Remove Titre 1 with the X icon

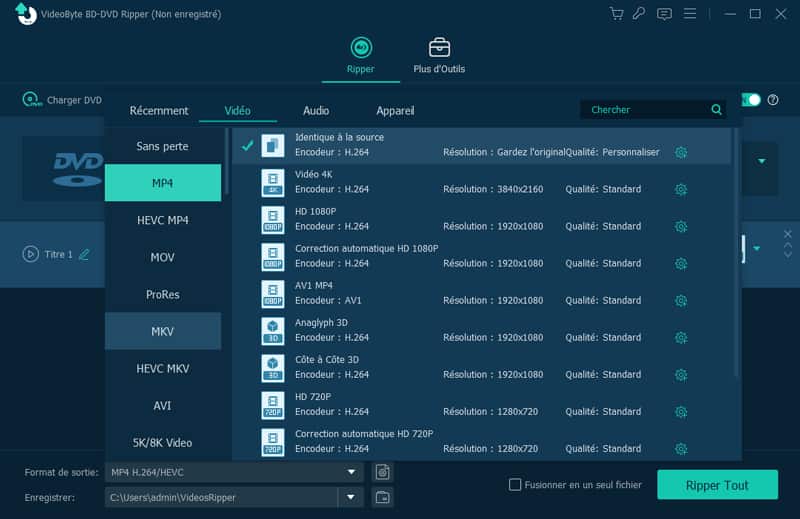pyautogui.click(x=787, y=234)
